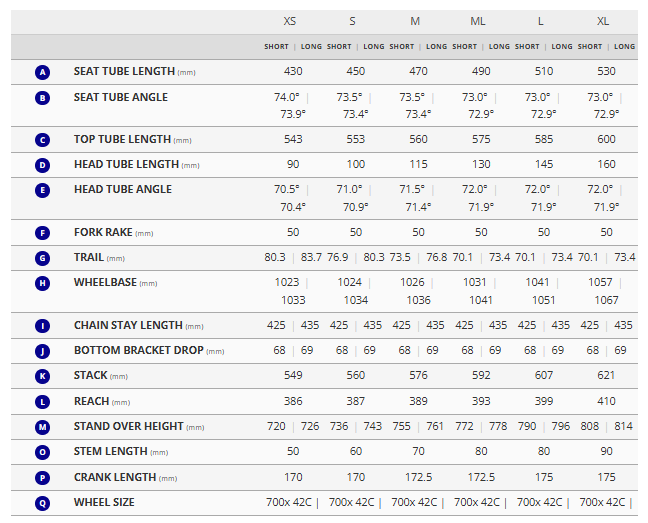Select the G badge next to Trail
This screenshot has height=523, width=648.
click(42, 258)
